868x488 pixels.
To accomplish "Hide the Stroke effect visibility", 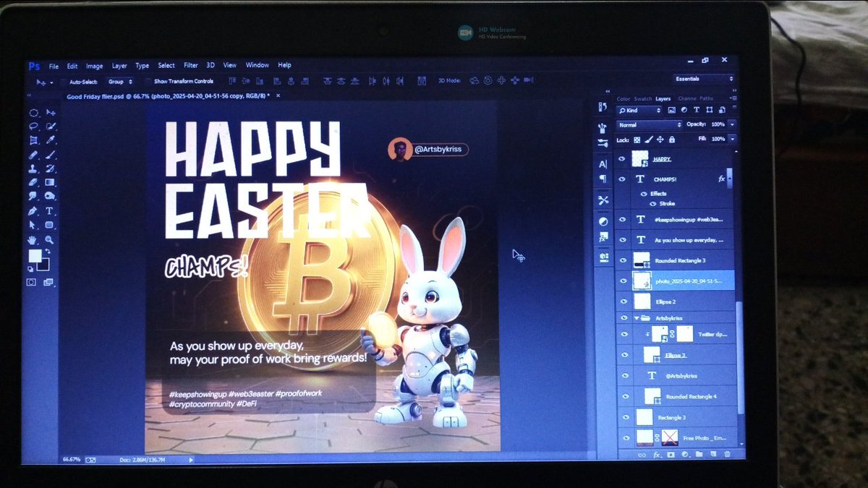I will [652, 204].
